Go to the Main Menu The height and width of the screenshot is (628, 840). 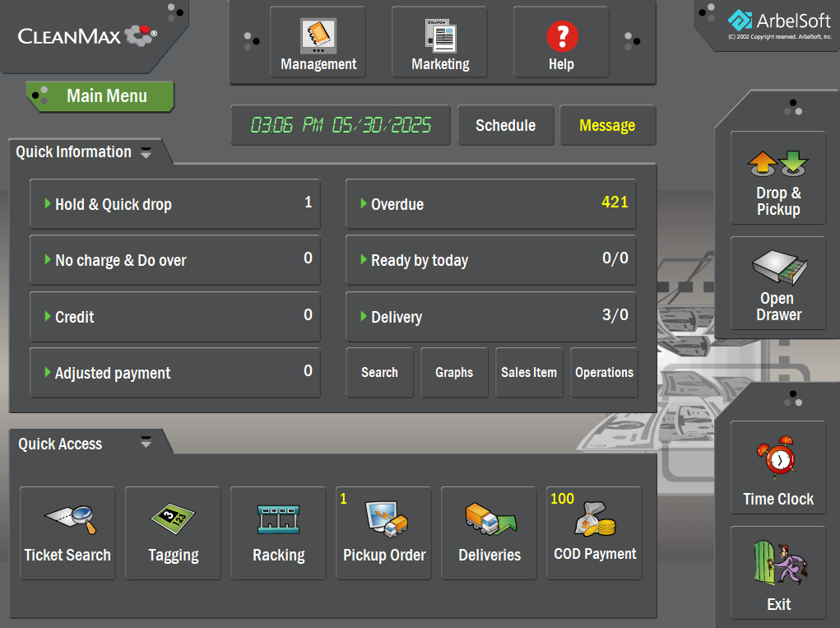point(99,96)
